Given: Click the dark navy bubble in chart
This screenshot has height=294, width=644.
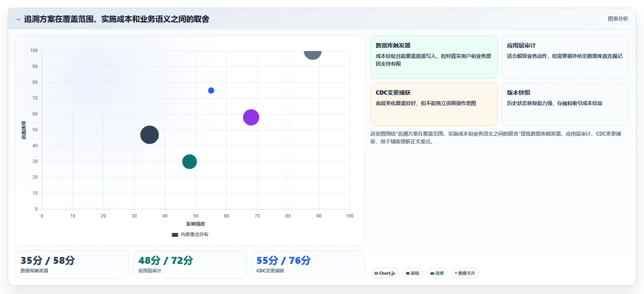Looking at the screenshot, I should click(149, 135).
